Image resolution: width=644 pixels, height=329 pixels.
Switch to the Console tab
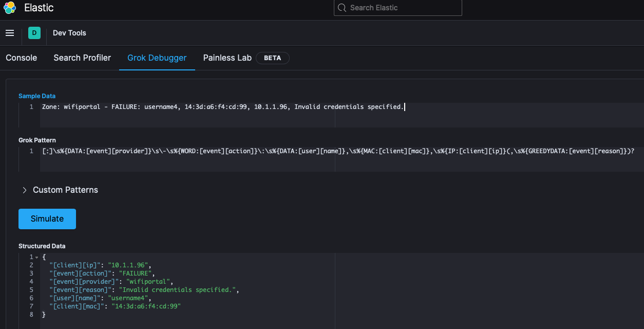[x=22, y=58]
